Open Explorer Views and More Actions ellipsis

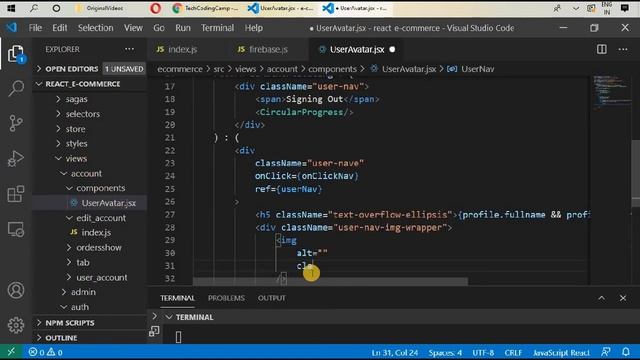coord(129,49)
